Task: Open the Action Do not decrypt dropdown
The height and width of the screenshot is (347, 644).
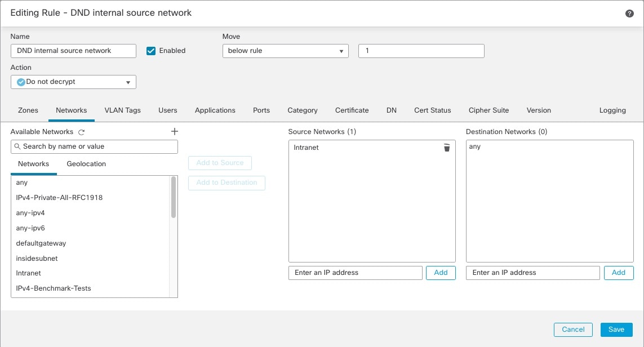Action: click(73, 82)
